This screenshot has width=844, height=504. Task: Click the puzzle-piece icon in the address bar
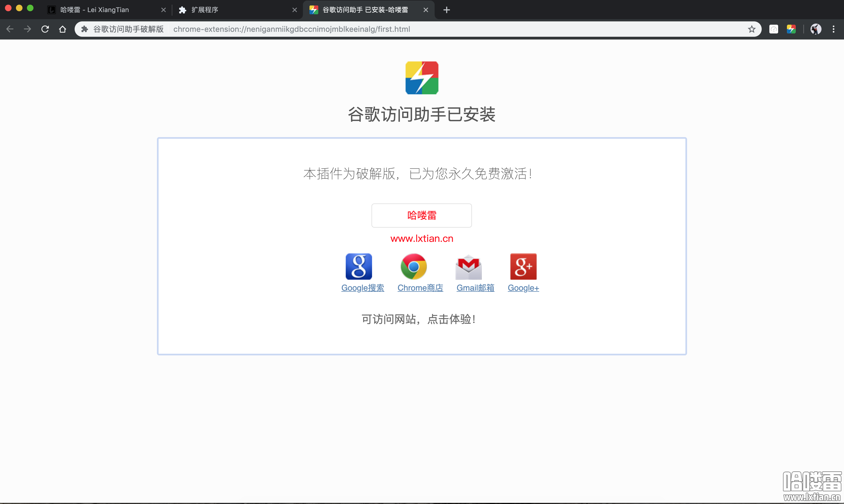click(x=85, y=29)
